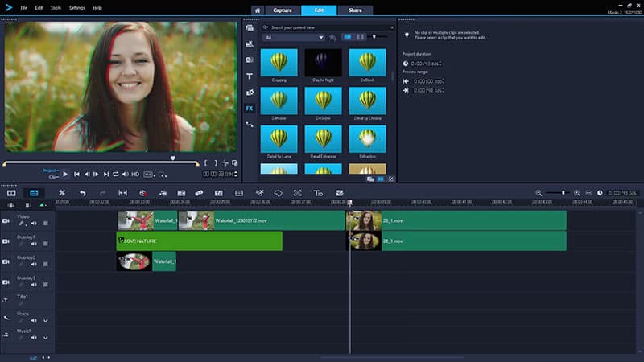The height and width of the screenshot is (362, 644).
Task: Open the Sound Mixer icon
Action: (x=163, y=193)
